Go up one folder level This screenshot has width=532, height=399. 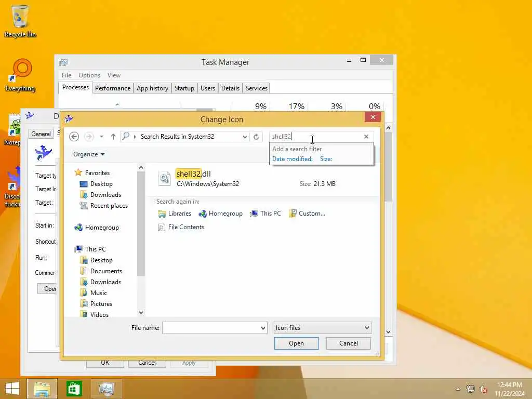point(113,137)
